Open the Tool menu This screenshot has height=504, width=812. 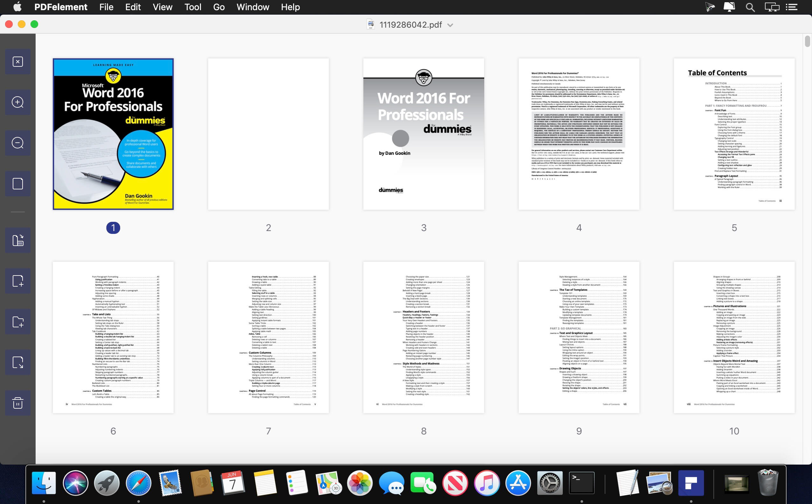pyautogui.click(x=193, y=7)
